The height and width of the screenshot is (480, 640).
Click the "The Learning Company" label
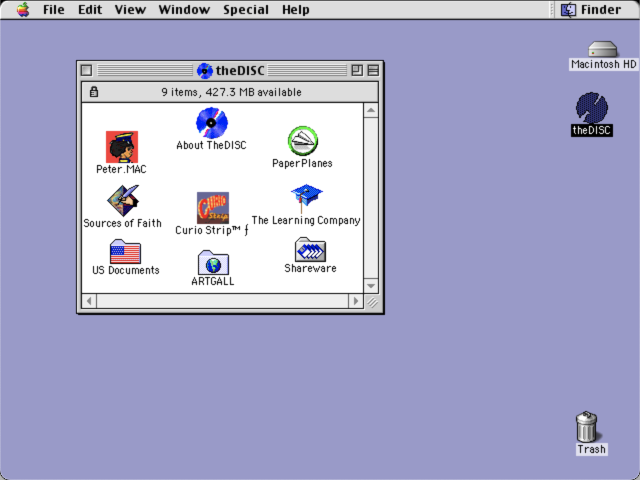point(306,220)
